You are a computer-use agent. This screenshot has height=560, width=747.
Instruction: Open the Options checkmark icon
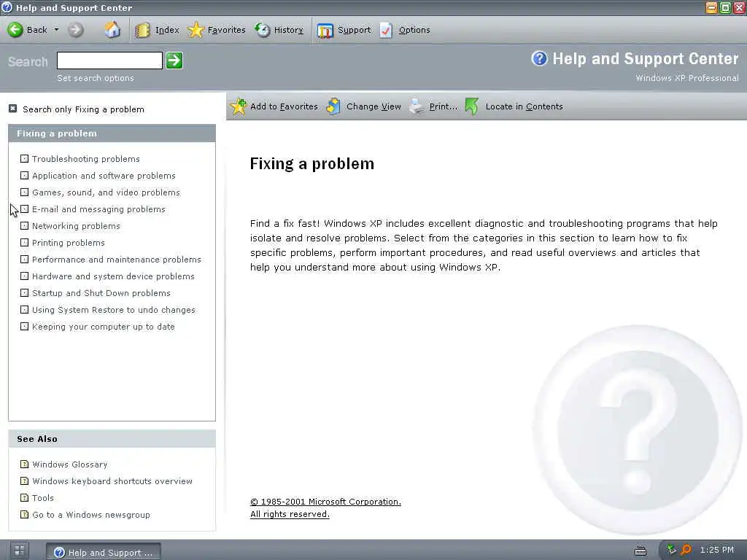[386, 30]
